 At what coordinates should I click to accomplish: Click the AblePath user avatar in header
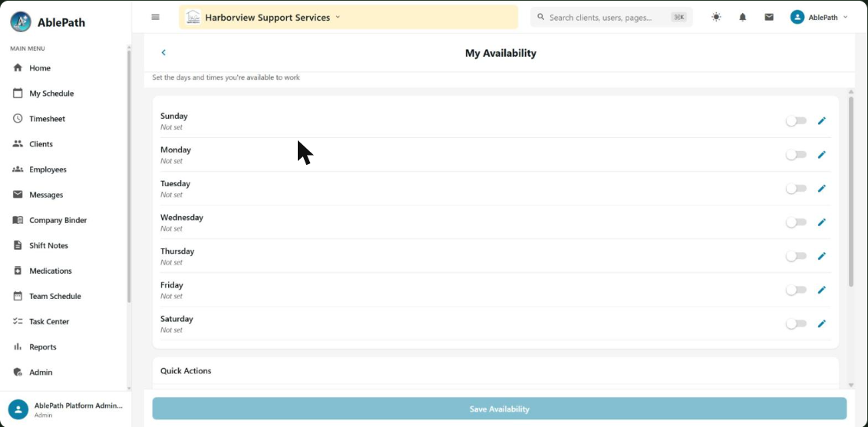pyautogui.click(x=797, y=17)
